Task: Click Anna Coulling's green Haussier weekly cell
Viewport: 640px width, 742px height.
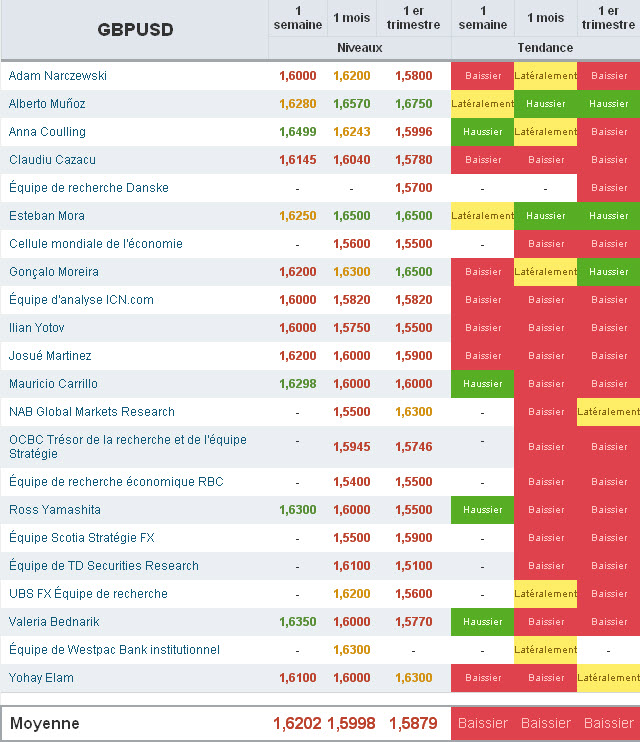Action: click(482, 132)
